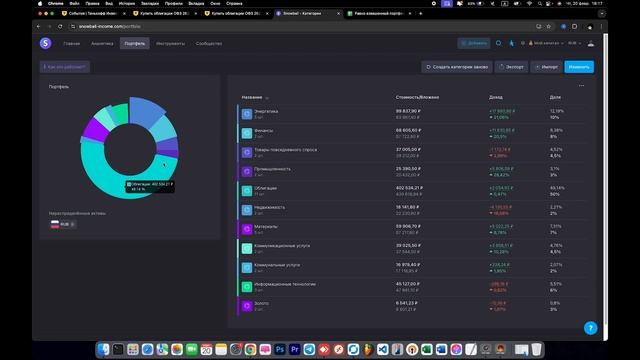The width and height of the screenshot is (640, 360).
Task: Click the Коммуникационные услуги category icon
Action: click(x=247, y=248)
